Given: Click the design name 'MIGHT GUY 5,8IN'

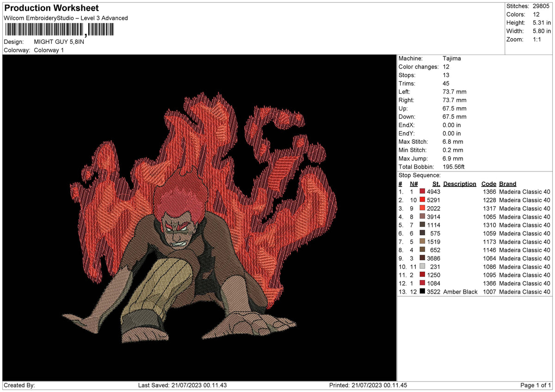Looking at the screenshot, I should pos(59,42).
